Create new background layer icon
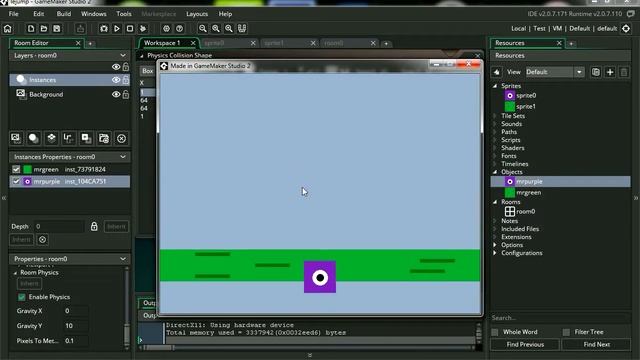Screen dimensions: 640x360 pyautogui.click(x=16, y=138)
